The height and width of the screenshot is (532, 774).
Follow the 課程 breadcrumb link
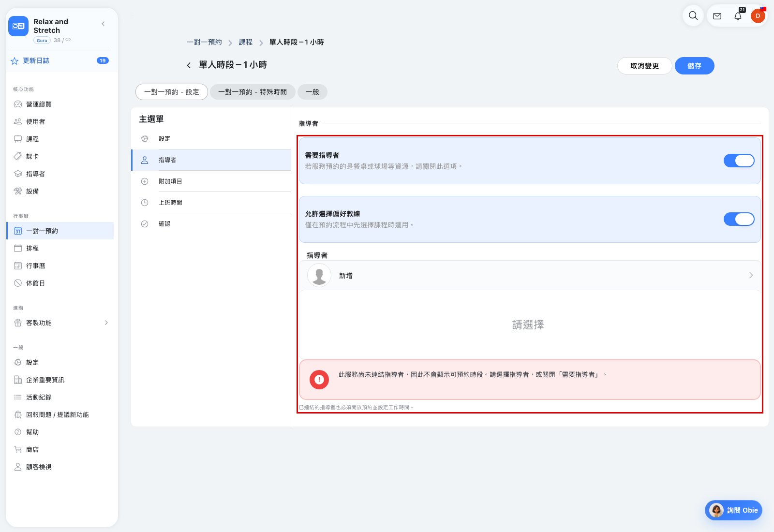click(x=246, y=42)
